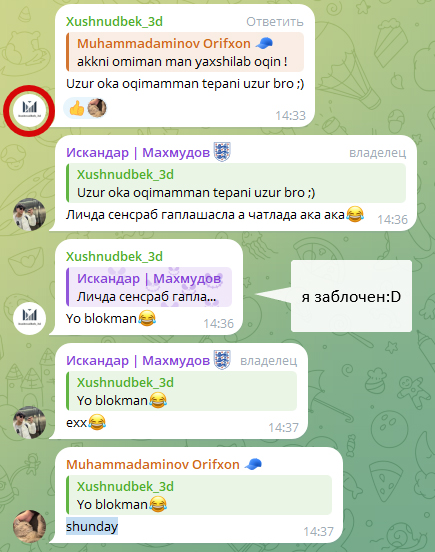Click quoted Yo blokman in Orifxon's message
The height and width of the screenshot is (552, 435).
click(x=199, y=495)
